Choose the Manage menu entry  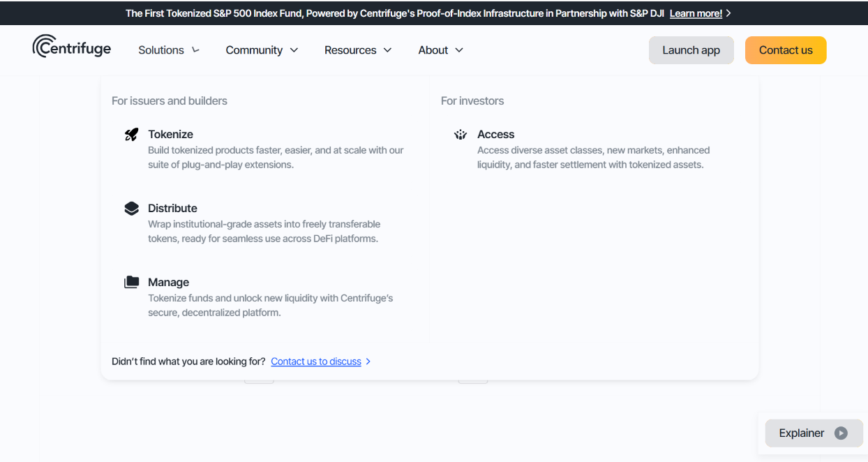[x=168, y=283]
